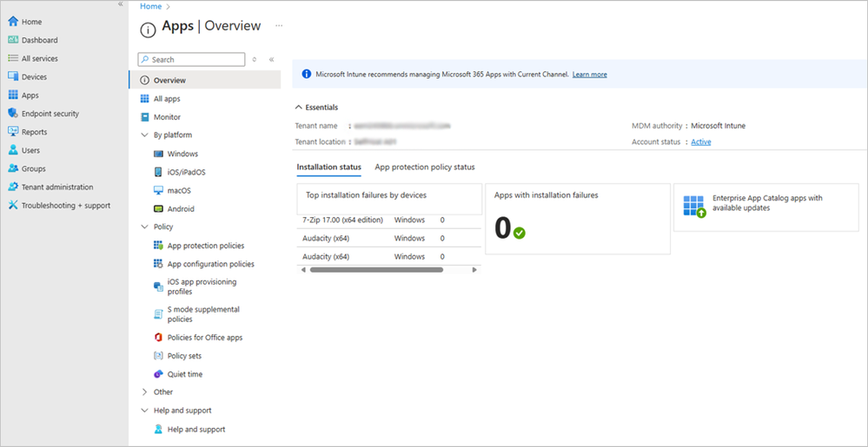Click the info icon in recommendation banner
The height and width of the screenshot is (447, 868).
pyautogui.click(x=306, y=74)
